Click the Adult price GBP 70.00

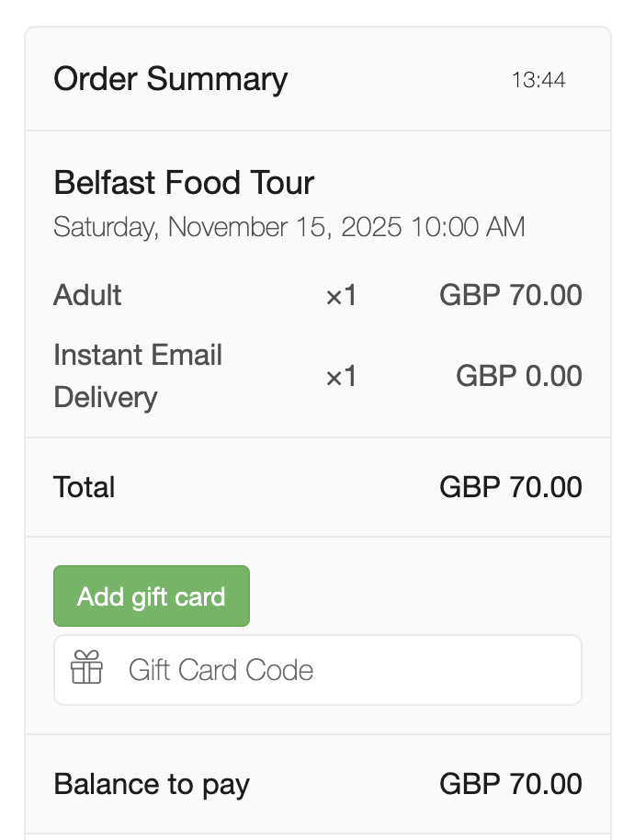511,295
